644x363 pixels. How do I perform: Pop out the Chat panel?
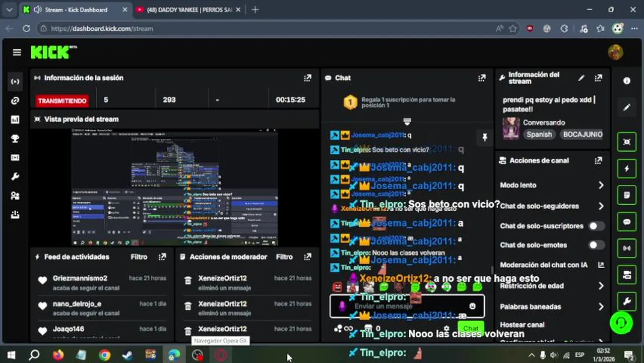482,78
